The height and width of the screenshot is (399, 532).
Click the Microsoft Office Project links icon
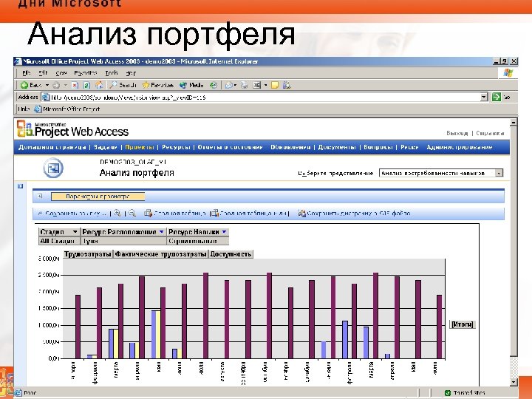click(38, 109)
